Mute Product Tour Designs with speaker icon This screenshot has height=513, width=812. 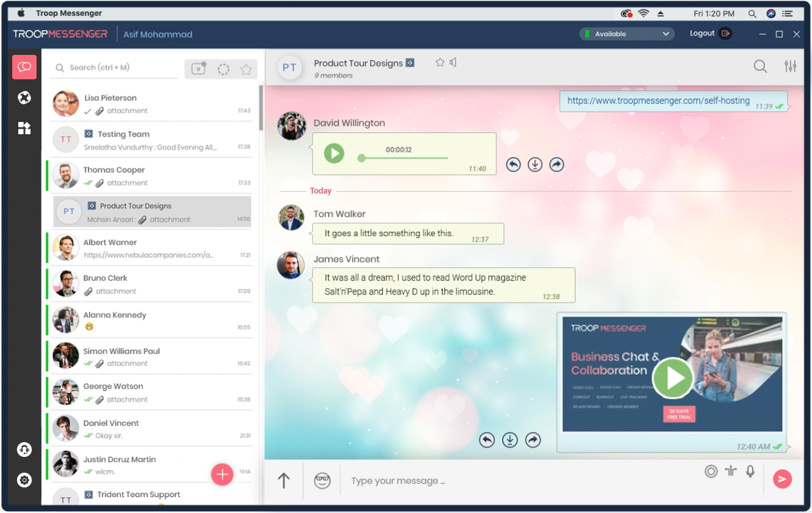point(453,62)
